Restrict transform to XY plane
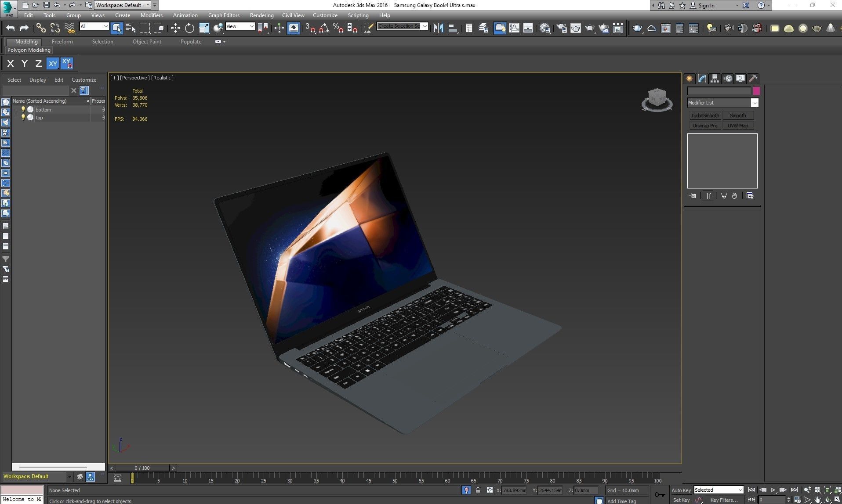Screen dimensions: 842x504 pos(53,64)
